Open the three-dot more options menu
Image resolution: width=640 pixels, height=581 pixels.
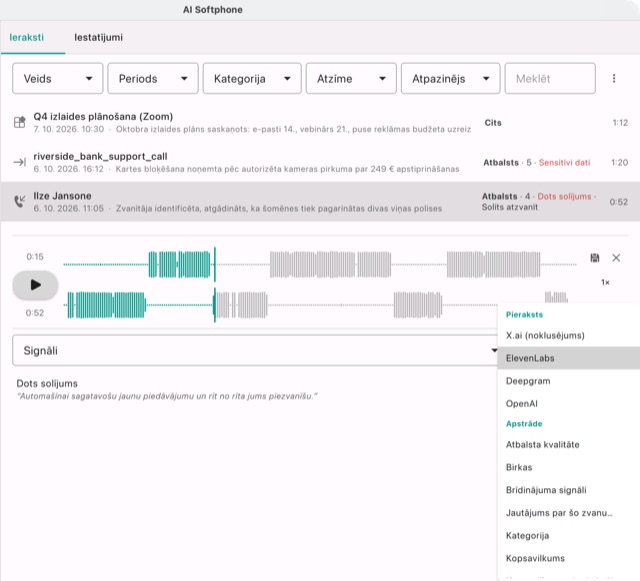click(614, 78)
